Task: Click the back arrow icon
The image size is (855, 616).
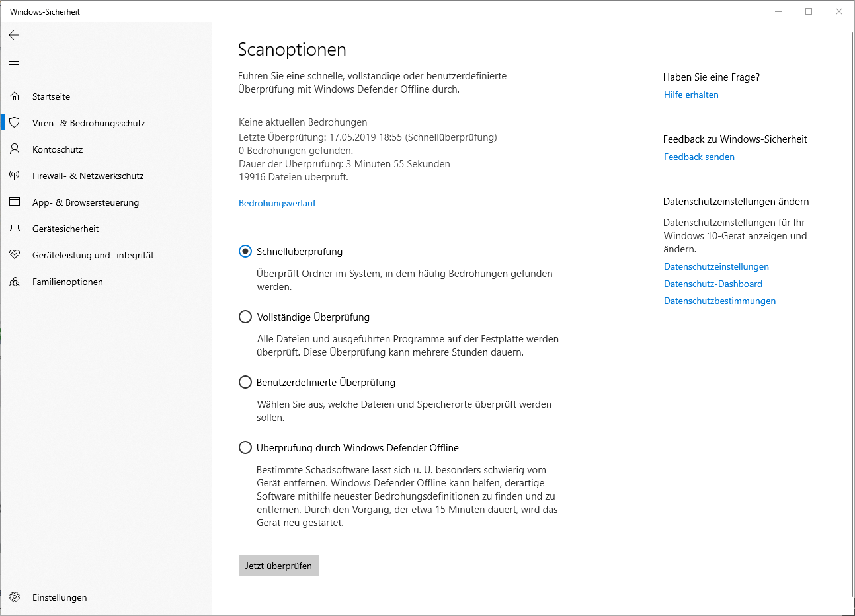Action: [14, 35]
